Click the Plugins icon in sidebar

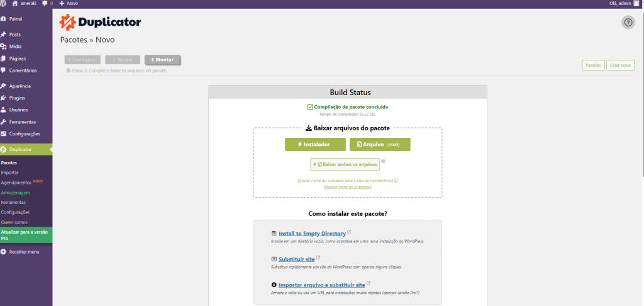[4, 98]
